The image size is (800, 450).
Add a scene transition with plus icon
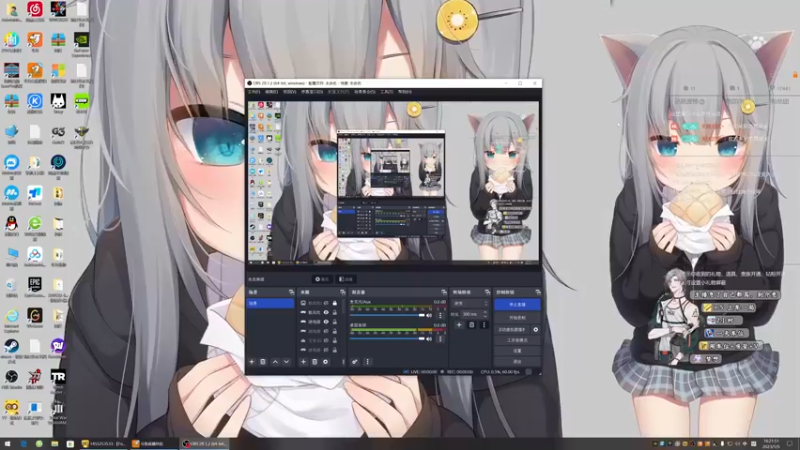[459, 324]
